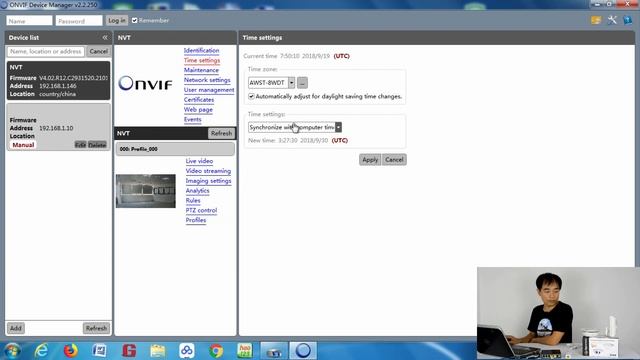Open PTZ control

coord(201,210)
